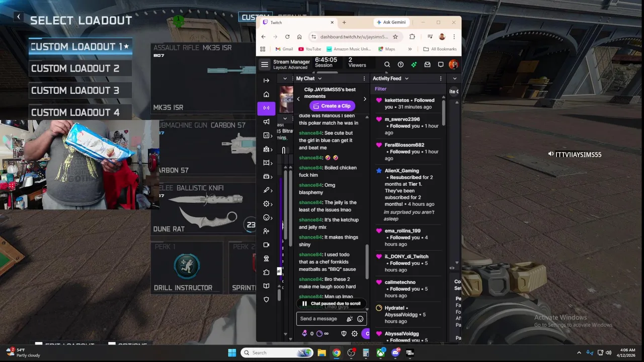The image size is (644, 362).
Task: Click the Ask Gemini button
Action: click(x=391, y=22)
